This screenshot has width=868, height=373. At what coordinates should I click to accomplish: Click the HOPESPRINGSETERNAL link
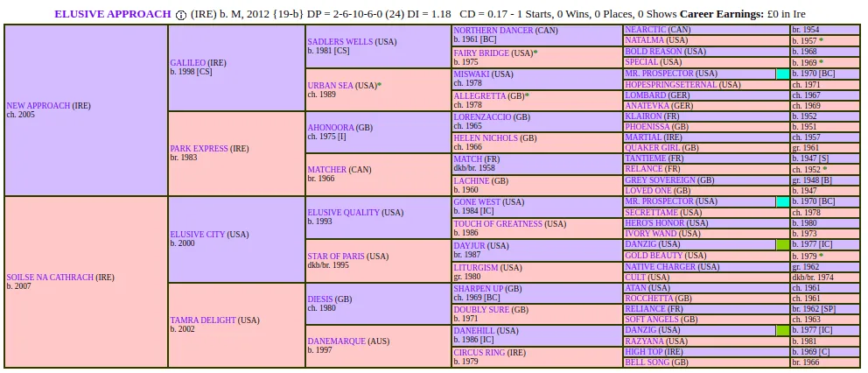671,85
